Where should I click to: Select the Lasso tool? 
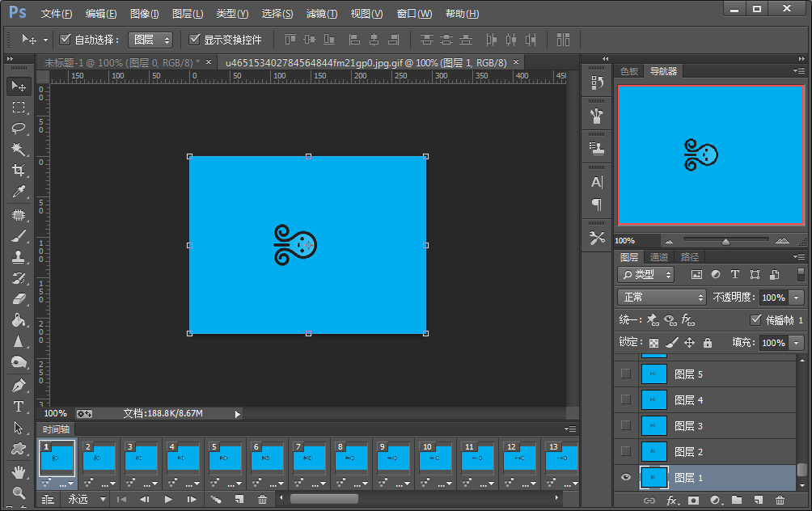point(19,129)
